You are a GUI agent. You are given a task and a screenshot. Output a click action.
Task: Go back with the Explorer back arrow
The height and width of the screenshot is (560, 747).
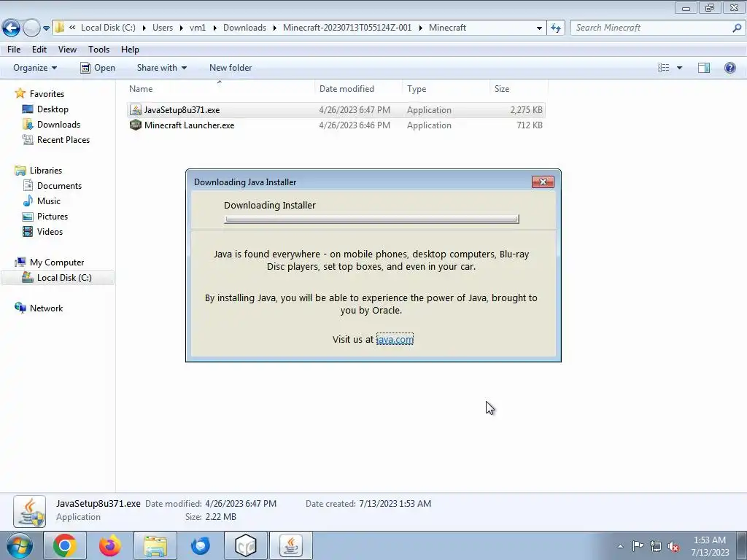11,28
